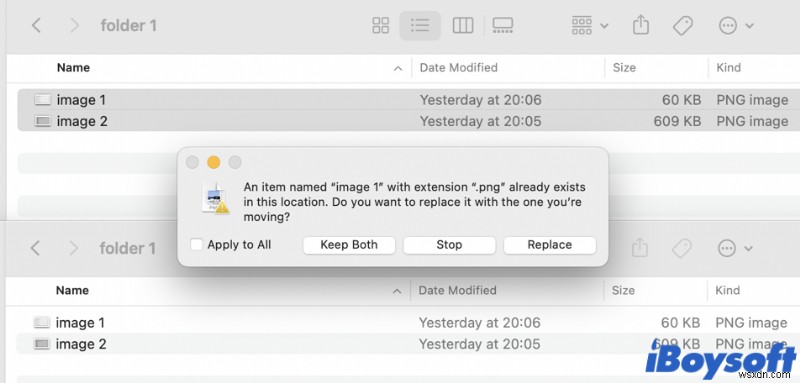800x383 pixels.
Task: Click image 1 file icon in bottom window
Action: 42,322
